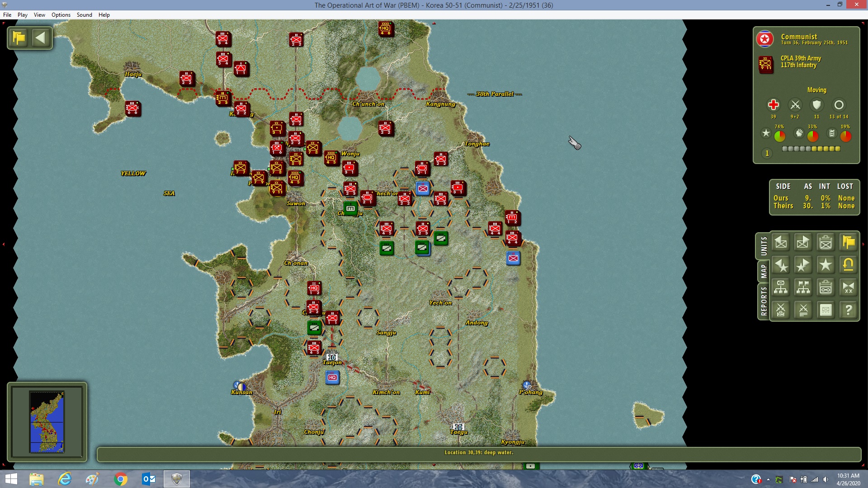Click the 'Turn 36, February 25th, 1951' text
Viewport: 868px width, 488px height.
point(814,43)
